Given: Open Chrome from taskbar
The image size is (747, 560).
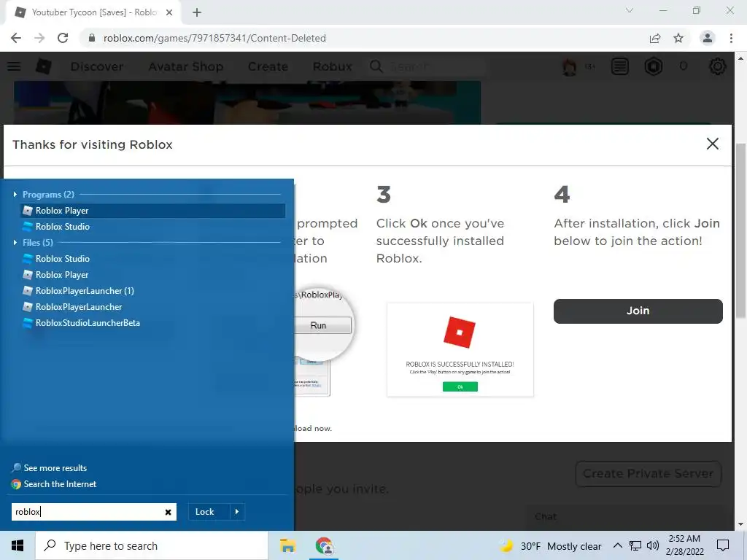Looking at the screenshot, I should [324, 545].
